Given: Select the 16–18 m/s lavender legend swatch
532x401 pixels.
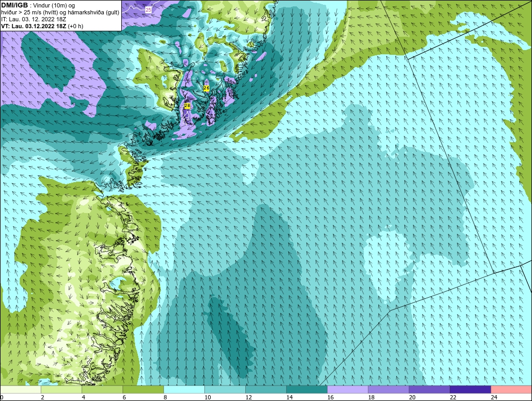Looking at the screenshot, I should click(x=347, y=389).
